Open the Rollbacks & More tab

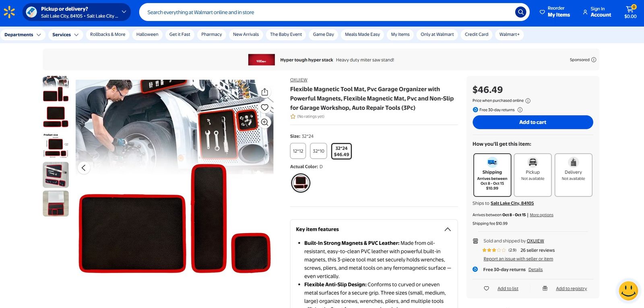107,35
